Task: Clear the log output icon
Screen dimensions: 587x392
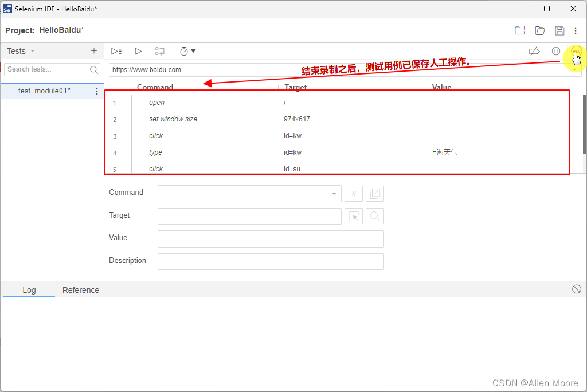Action: click(577, 289)
